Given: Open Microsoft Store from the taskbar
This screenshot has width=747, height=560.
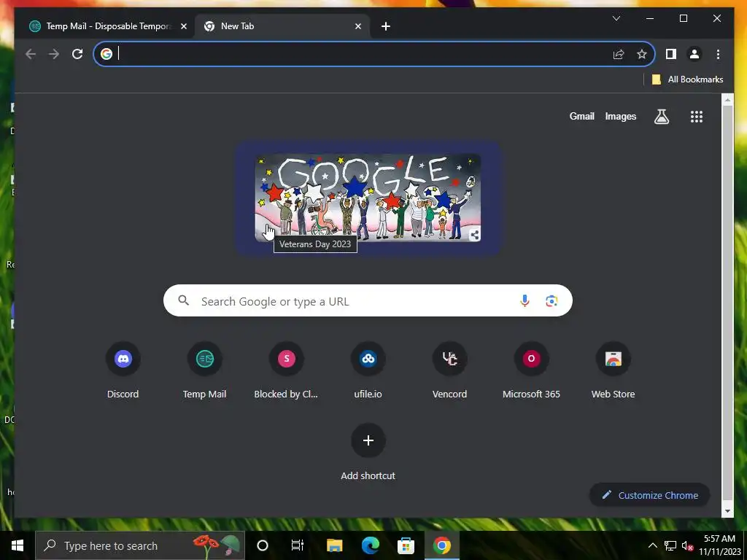Looking at the screenshot, I should [406, 545].
